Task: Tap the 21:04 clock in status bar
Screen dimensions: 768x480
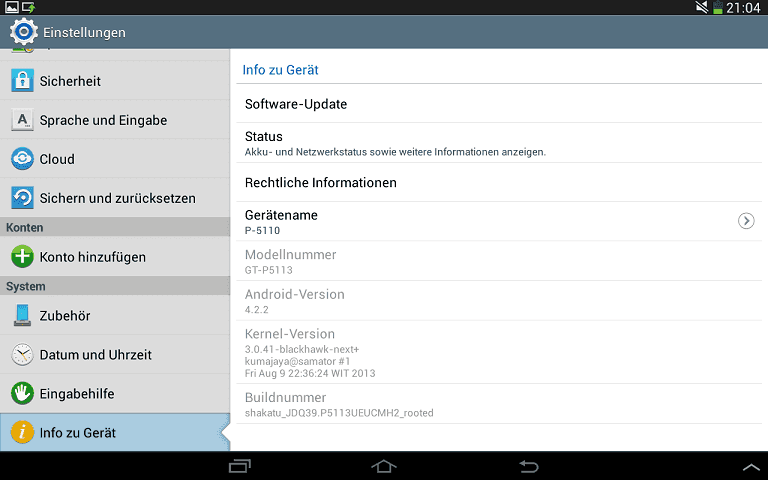Action: coord(743,8)
